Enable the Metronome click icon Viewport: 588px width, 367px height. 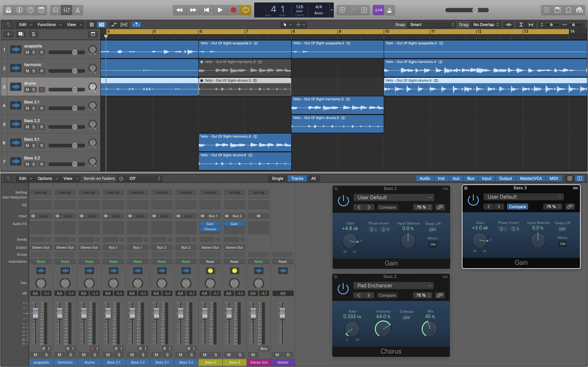click(x=389, y=10)
